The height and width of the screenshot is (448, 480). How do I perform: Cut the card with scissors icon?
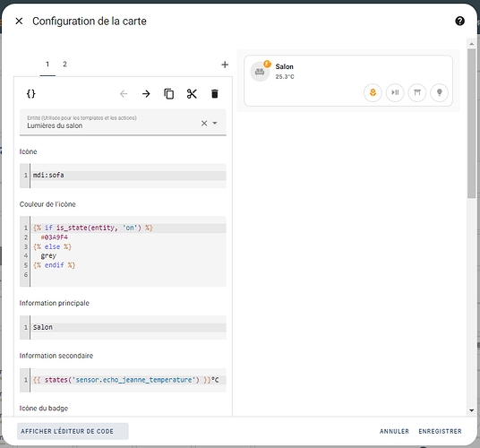coord(192,94)
